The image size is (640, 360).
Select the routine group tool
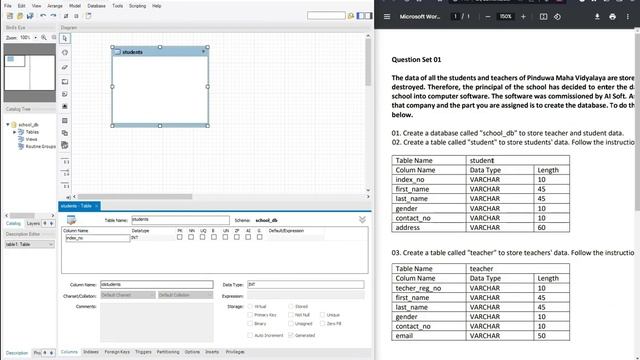tap(65, 145)
